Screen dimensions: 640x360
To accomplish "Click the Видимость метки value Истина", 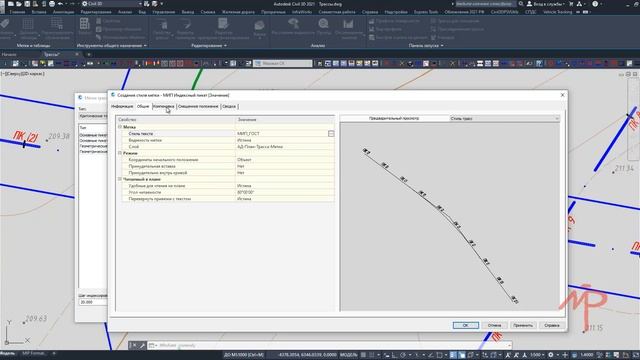I will [284, 140].
